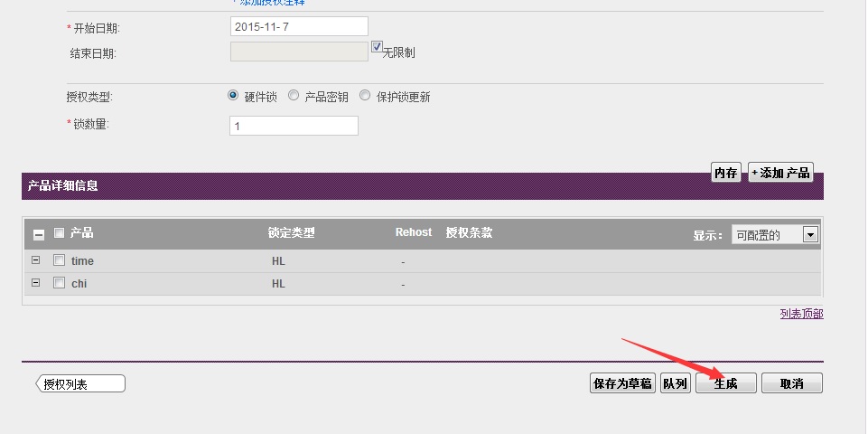Toggle the select-all 产品 header checkbox
868x434 pixels.
pos(59,233)
